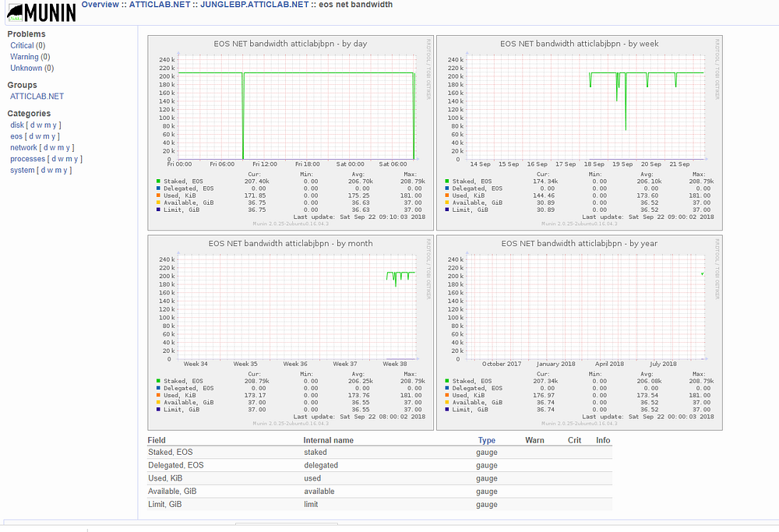Open weekly view 'w' for disk category

pyautogui.click(x=39, y=125)
